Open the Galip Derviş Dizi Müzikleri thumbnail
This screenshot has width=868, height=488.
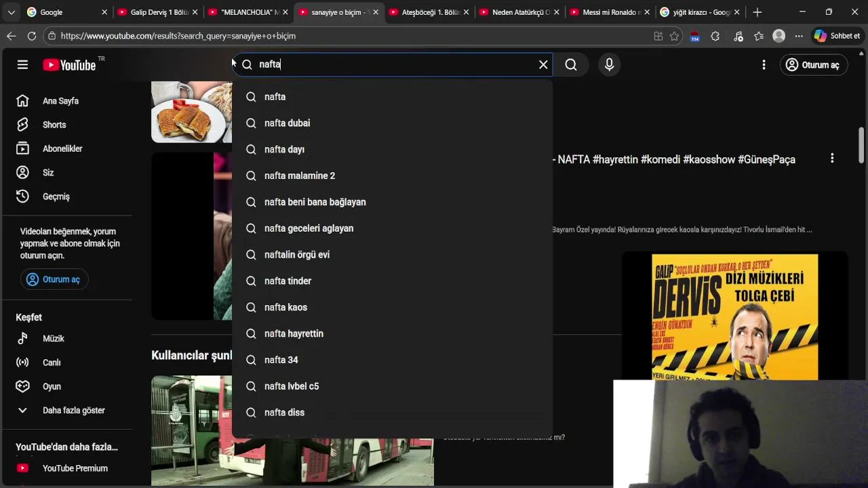[x=735, y=317]
